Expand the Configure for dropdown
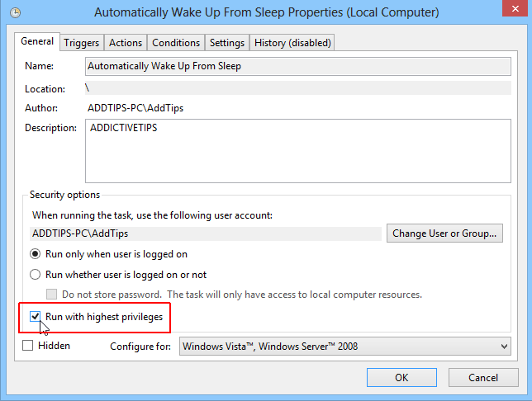The width and height of the screenshot is (532, 401). (344, 347)
